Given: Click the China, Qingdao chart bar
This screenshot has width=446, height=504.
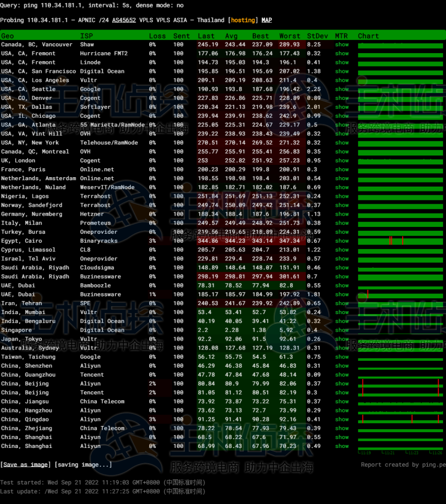Looking at the screenshot, I should coord(400,419).
